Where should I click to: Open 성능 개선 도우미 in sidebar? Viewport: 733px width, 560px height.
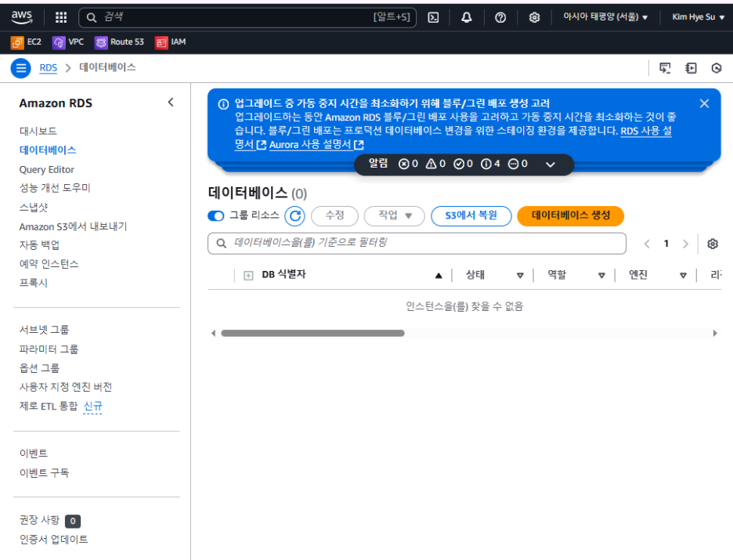tap(55, 188)
